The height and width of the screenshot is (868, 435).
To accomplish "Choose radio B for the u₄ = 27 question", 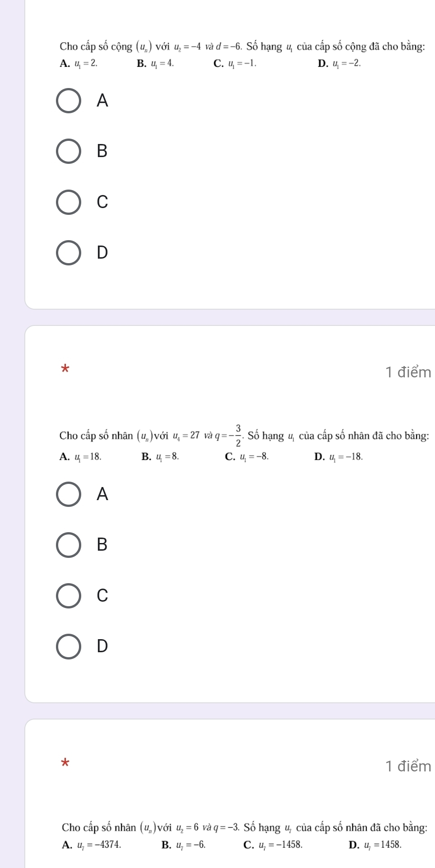I will click(69, 545).
